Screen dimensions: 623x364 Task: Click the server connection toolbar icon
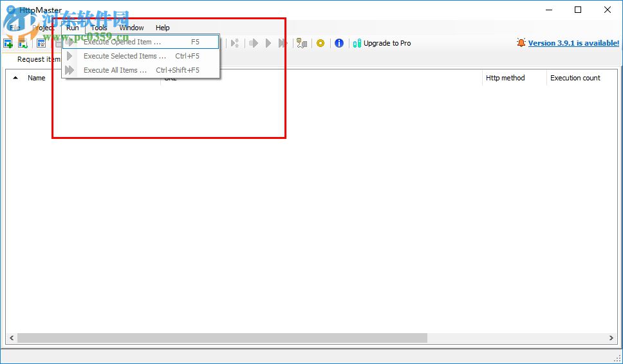(302, 43)
